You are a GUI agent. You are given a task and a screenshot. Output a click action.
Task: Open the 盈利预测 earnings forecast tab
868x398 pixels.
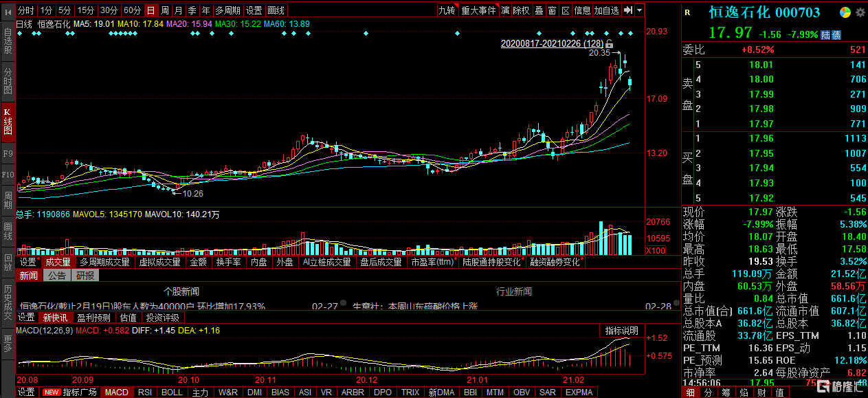coord(93,318)
